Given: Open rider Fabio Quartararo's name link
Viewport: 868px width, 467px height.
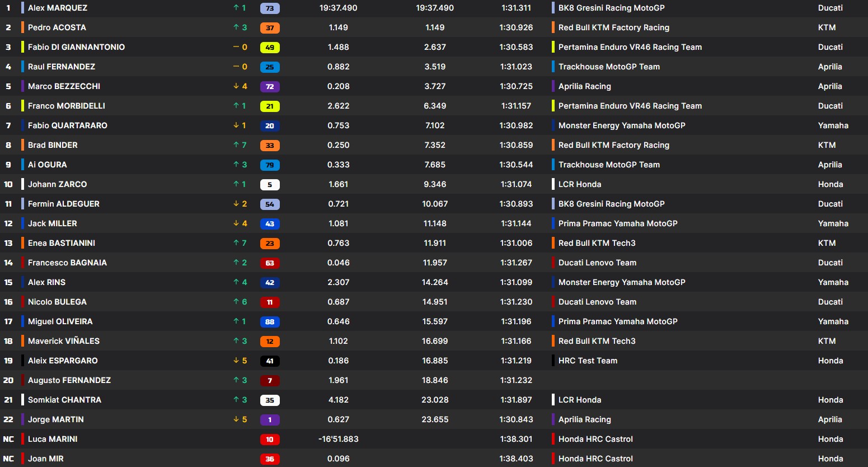Looking at the screenshot, I should point(67,125).
